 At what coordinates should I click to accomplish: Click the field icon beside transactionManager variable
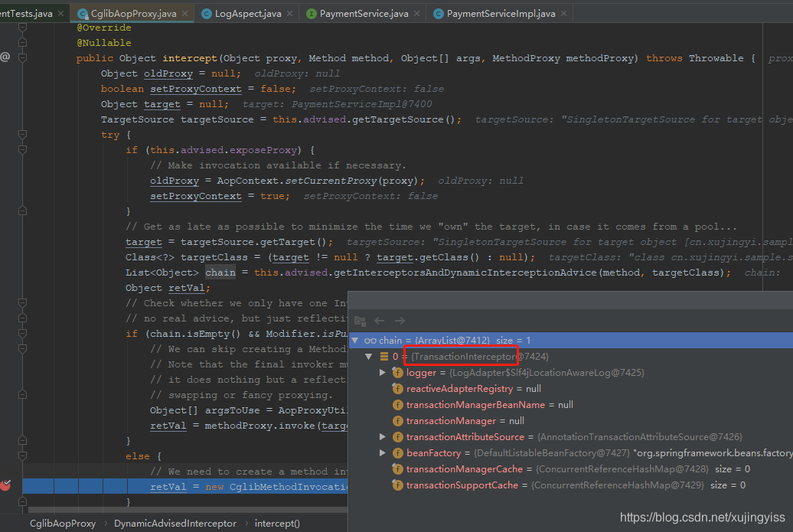(397, 420)
